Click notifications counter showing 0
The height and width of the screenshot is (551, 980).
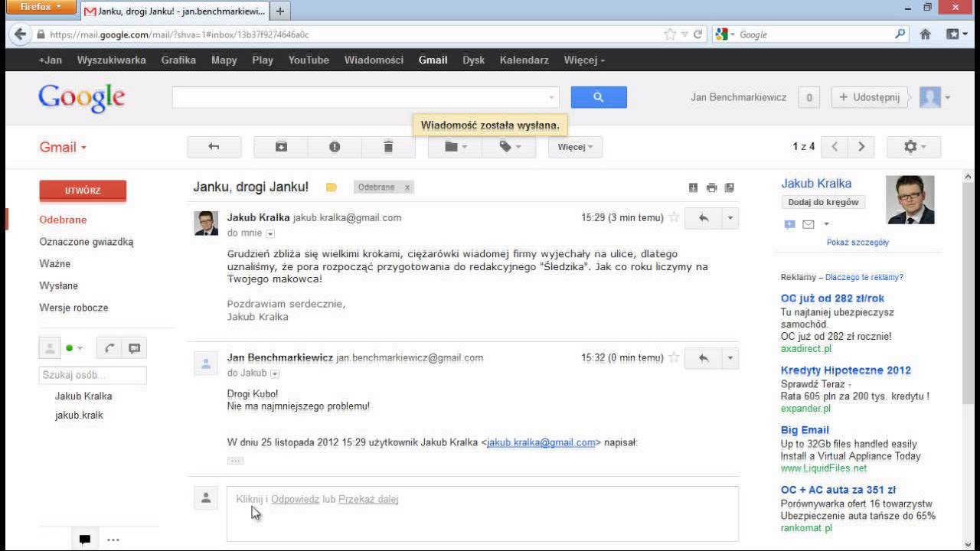(808, 97)
